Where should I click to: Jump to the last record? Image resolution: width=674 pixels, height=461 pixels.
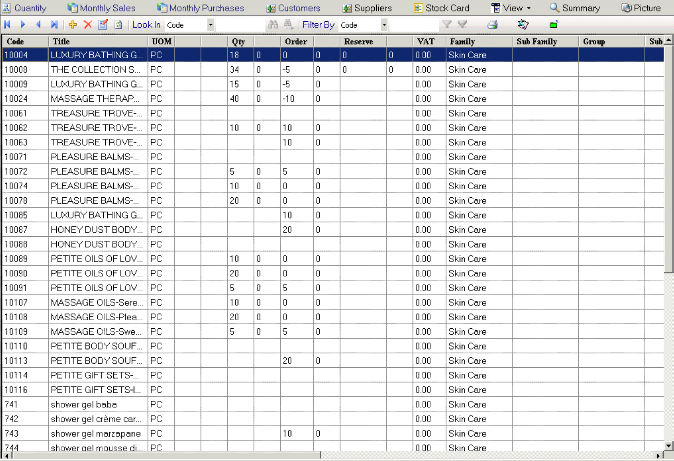pyautogui.click(x=54, y=23)
